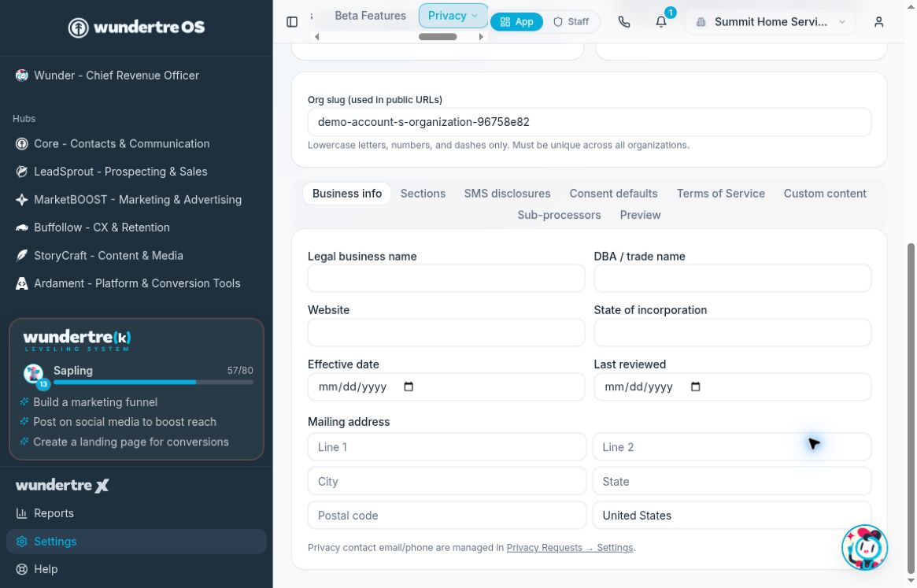Click the Core hub icon
Viewport: 917px width, 588px height.
point(21,144)
